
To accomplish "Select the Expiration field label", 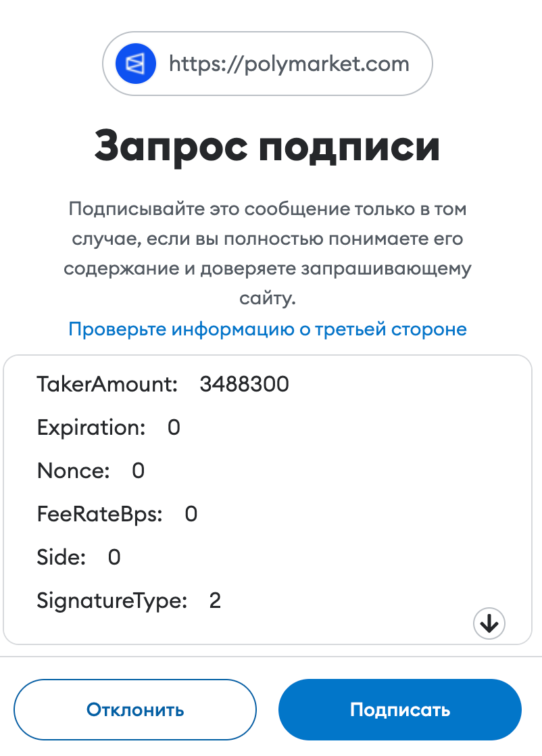I will tap(91, 428).
